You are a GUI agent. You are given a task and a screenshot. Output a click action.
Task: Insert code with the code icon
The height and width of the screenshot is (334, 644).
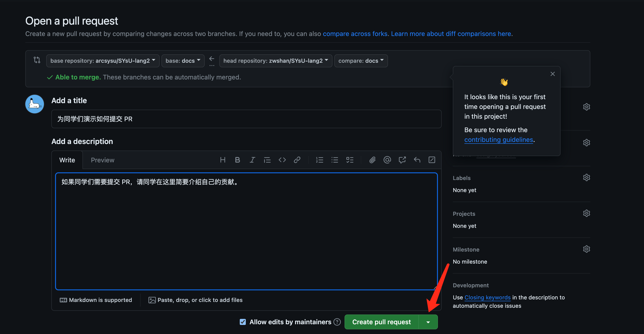[282, 160]
